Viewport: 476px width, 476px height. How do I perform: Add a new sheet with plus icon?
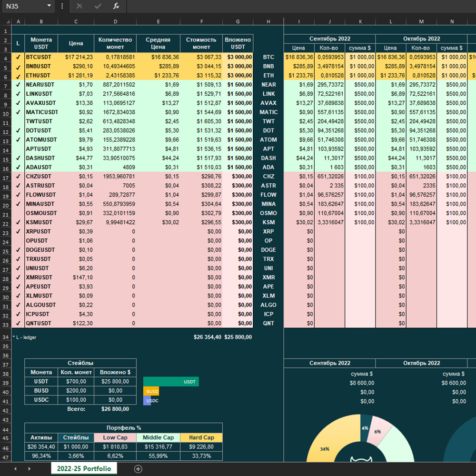(x=138, y=469)
